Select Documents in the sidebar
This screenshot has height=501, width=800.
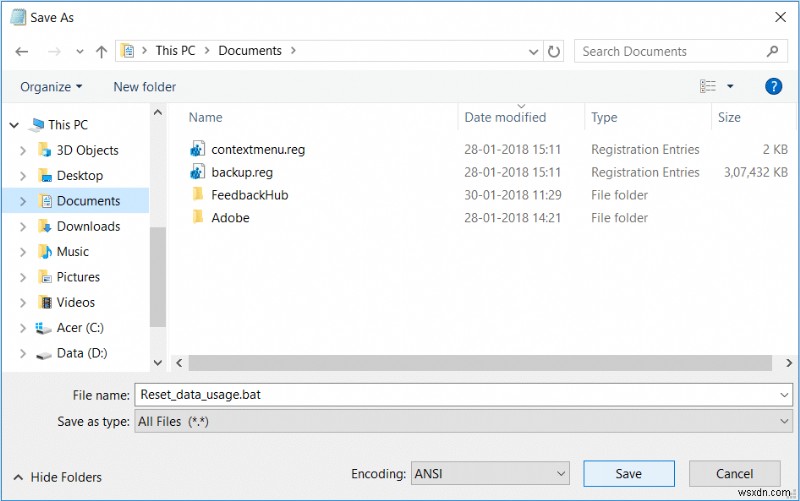(x=88, y=201)
